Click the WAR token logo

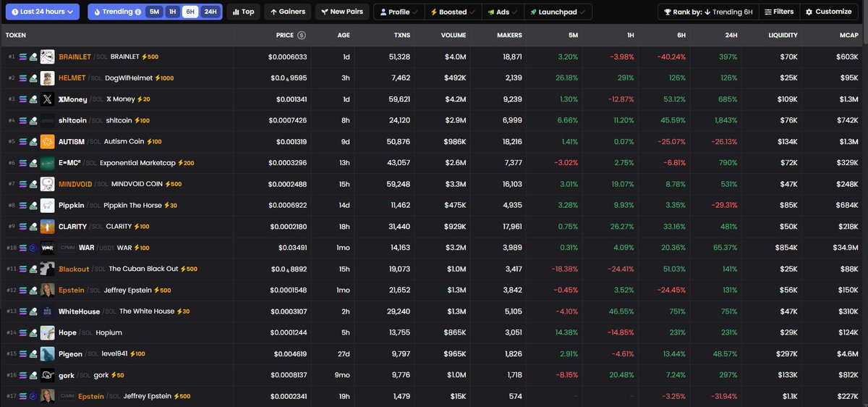[48, 248]
